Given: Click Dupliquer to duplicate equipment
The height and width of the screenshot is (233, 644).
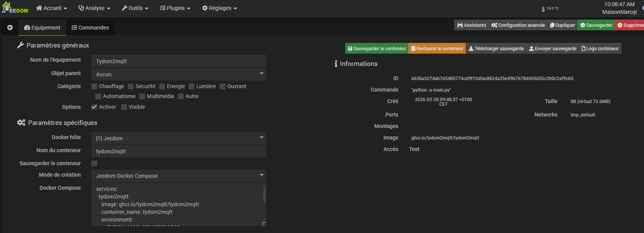Looking at the screenshot, I should [x=562, y=25].
